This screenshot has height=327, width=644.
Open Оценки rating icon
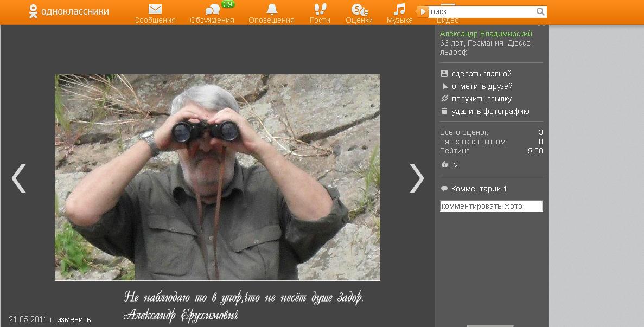coord(359,10)
